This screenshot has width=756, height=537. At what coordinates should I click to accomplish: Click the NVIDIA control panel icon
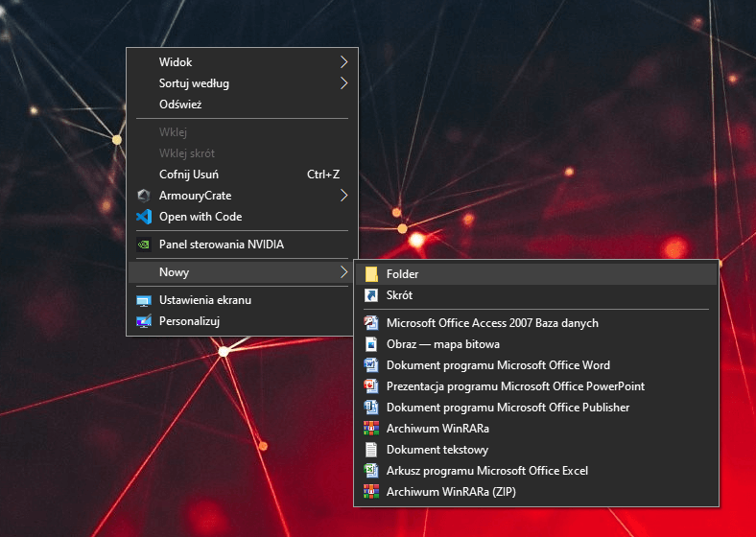(144, 245)
